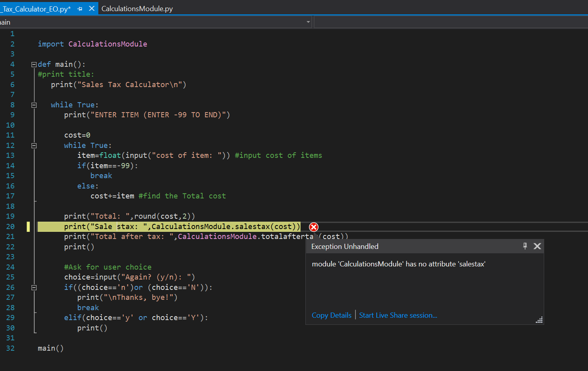
Task: Switch to CalculationsModule.py tab
Action: tap(137, 8)
